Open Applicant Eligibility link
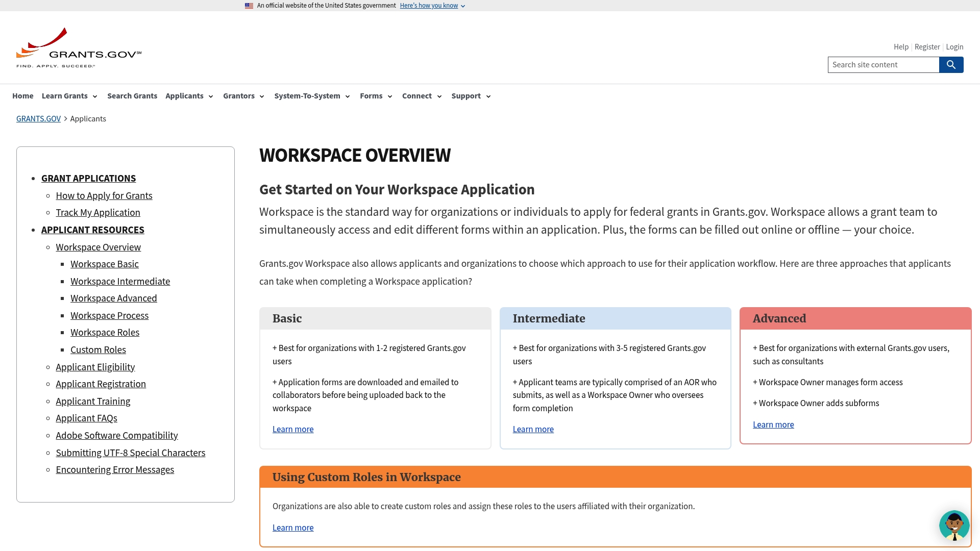The width and height of the screenshot is (980, 551). (95, 367)
